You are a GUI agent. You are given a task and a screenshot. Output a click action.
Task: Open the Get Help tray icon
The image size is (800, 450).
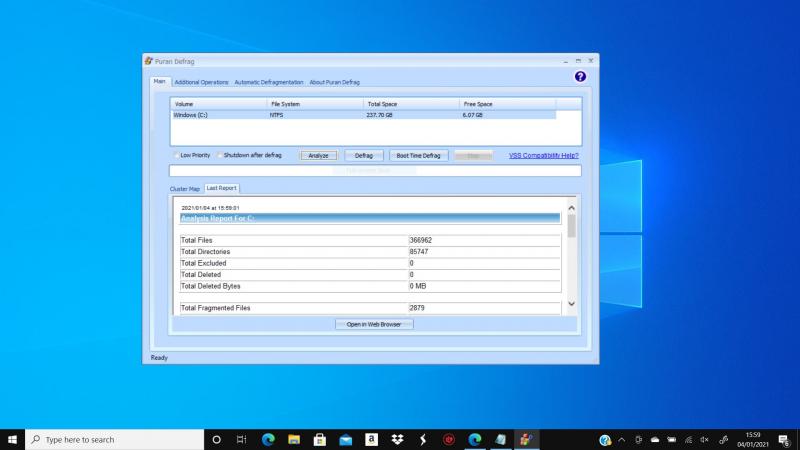point(605,440)
